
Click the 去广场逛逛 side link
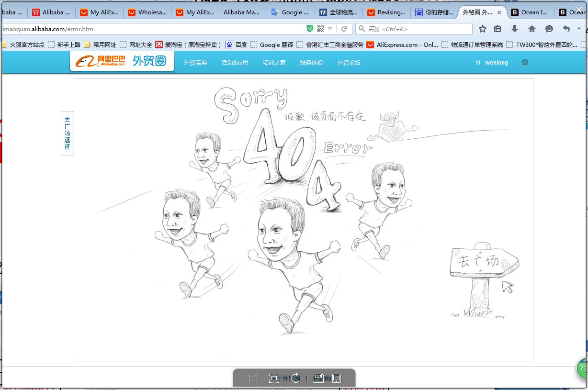click(x=67, y=133)
